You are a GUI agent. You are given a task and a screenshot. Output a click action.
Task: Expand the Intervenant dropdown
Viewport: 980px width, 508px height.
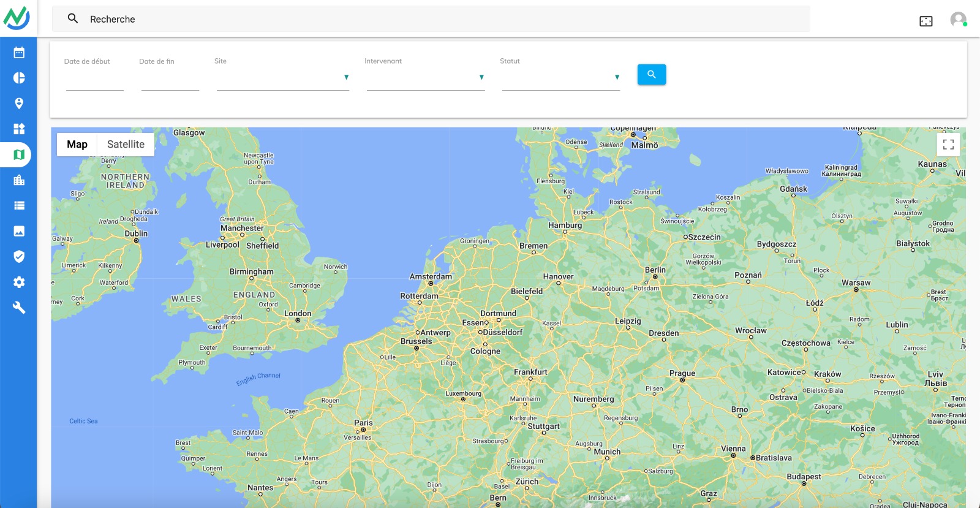(x=426, y=77)
